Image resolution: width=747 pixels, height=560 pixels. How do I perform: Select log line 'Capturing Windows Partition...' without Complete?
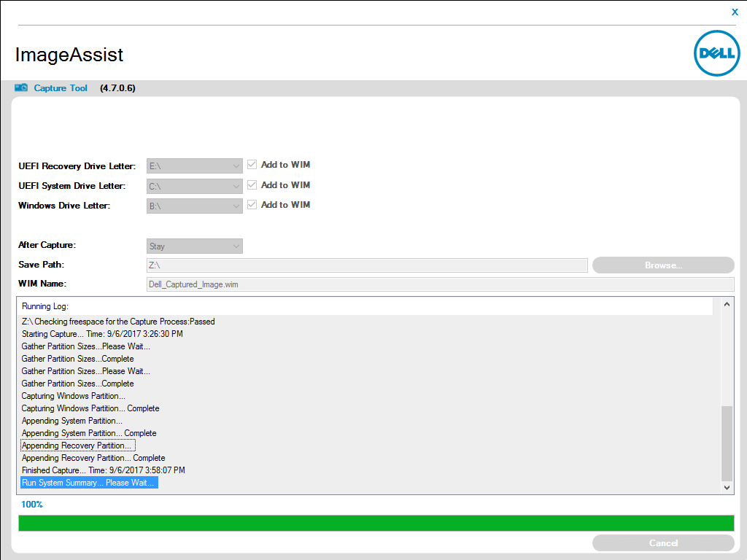pyautogui.click(x=74, y=396)
